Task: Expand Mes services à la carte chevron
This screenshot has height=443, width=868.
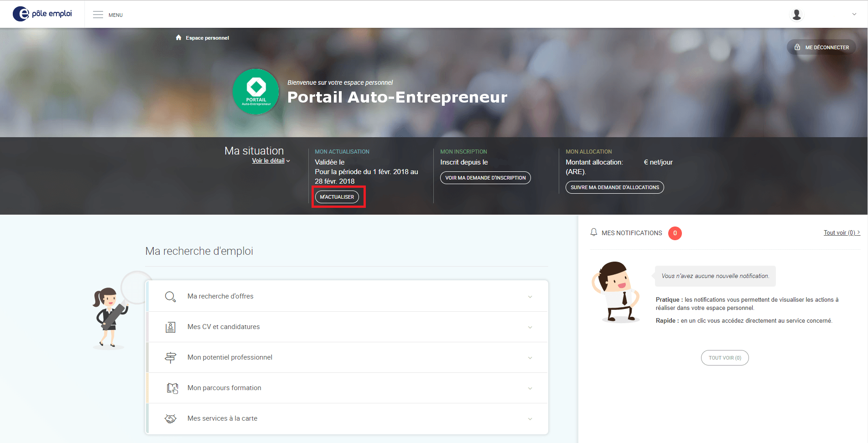Action: [530, 419]
